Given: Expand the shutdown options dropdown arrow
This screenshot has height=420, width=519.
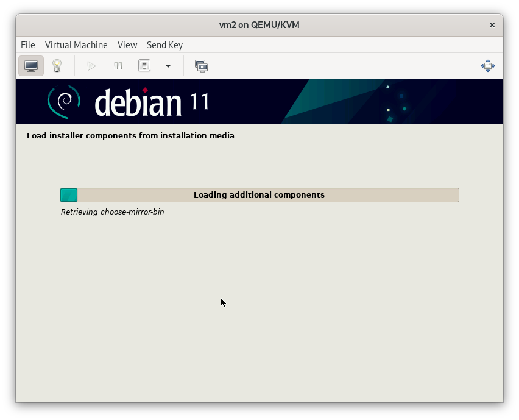Looking at the screenshot, I should coord(168,66).
